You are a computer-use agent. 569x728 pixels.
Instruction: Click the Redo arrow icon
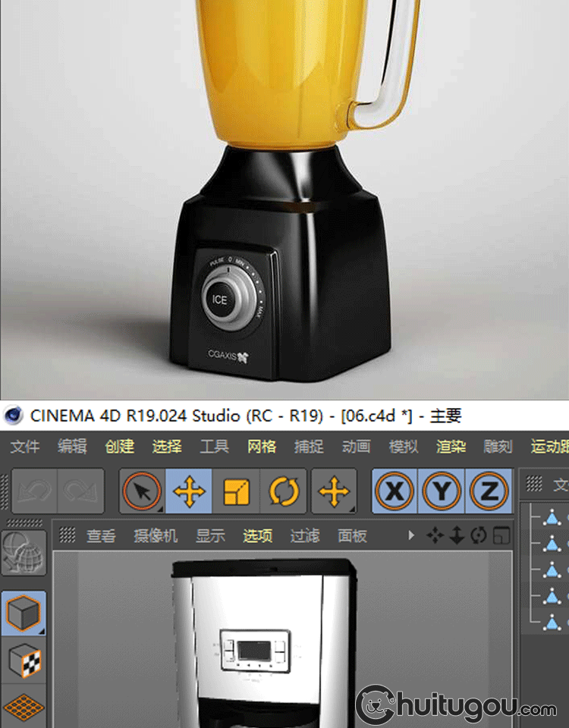[80, 492]
